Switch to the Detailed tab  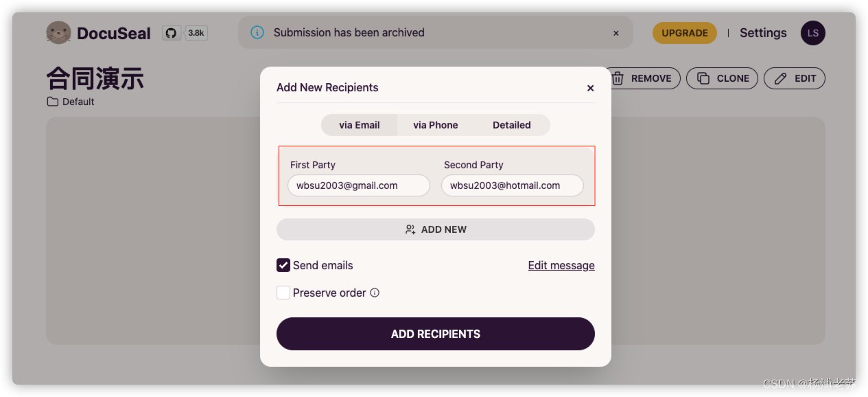[x=512, y=125]
